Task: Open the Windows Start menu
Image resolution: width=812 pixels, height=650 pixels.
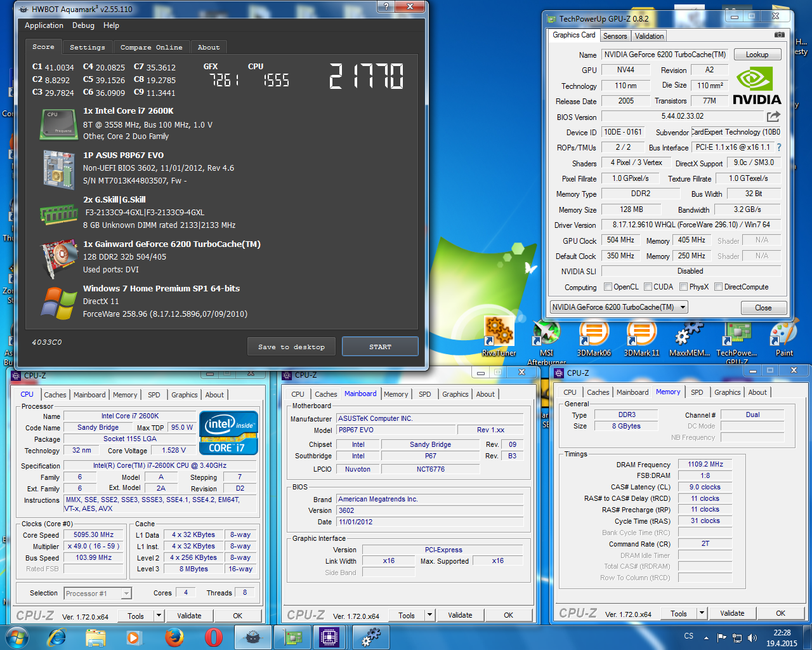Action: click(x=16, y=637)
